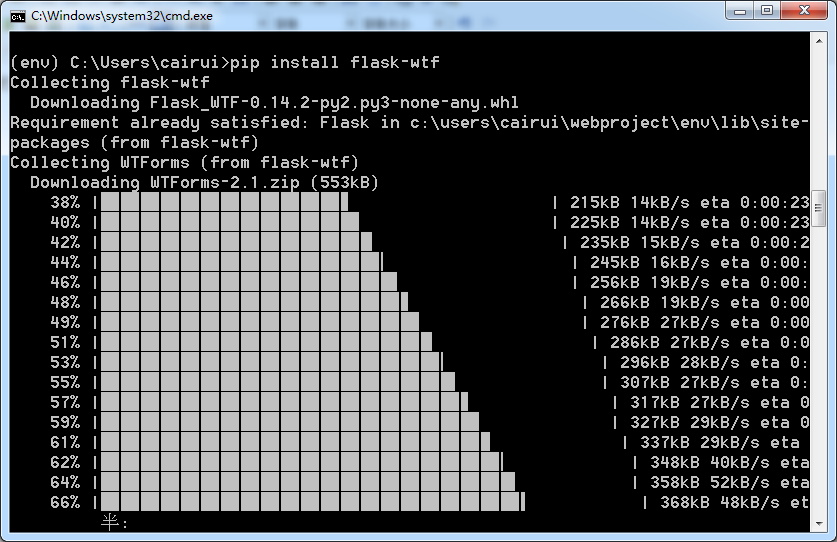
Task: Click the 46% progress percentage
Action: pyautogui.click(x=65, y=282)
